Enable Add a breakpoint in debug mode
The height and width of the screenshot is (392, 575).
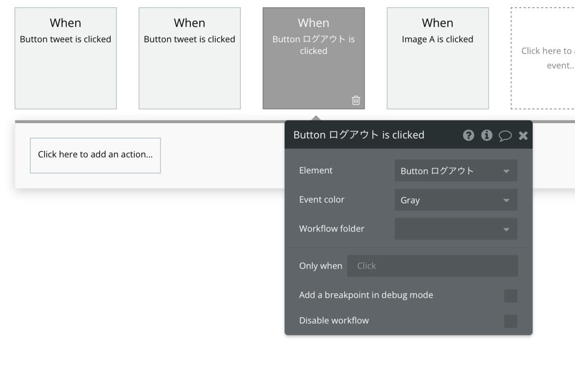[510, 296]
